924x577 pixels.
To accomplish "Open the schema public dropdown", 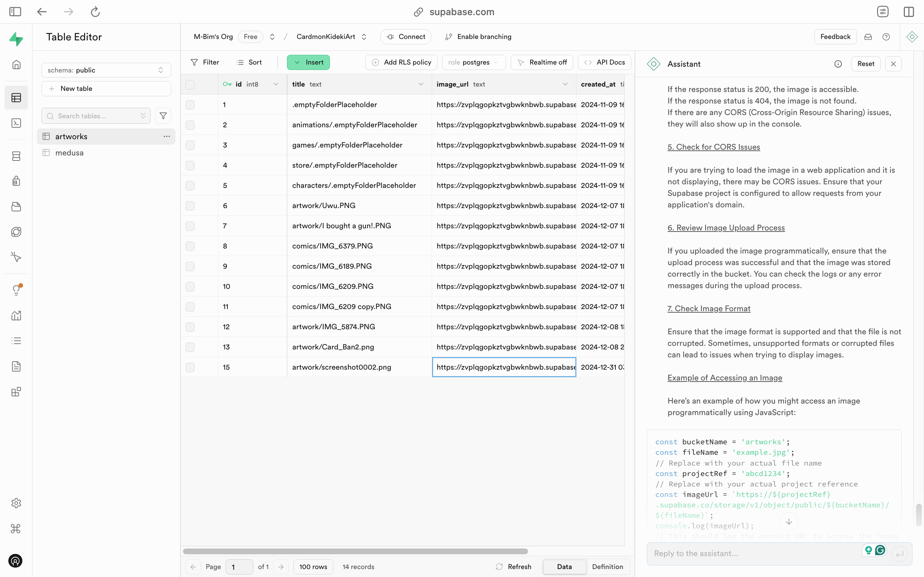I will click(x=106, y=70).
